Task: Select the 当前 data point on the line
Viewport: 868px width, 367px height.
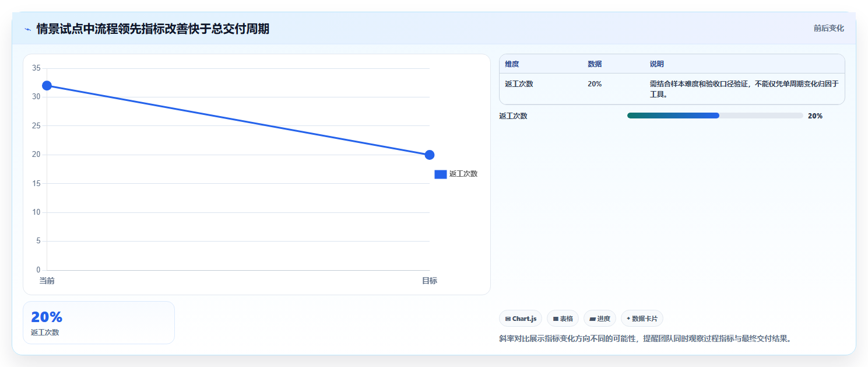Action: point(47,86)
